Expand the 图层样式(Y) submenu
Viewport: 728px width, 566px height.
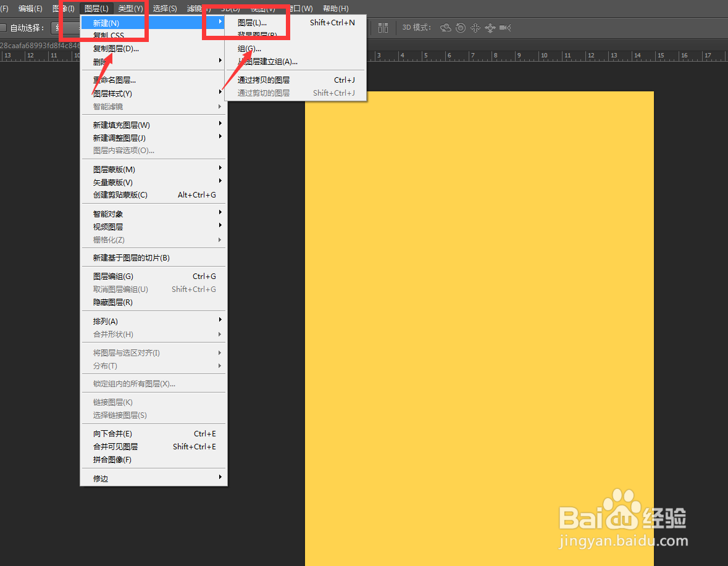(153, 93)
